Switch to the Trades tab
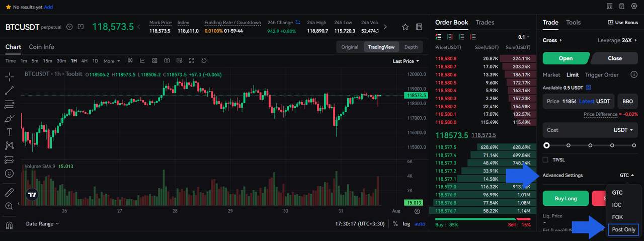 point(485,22)
